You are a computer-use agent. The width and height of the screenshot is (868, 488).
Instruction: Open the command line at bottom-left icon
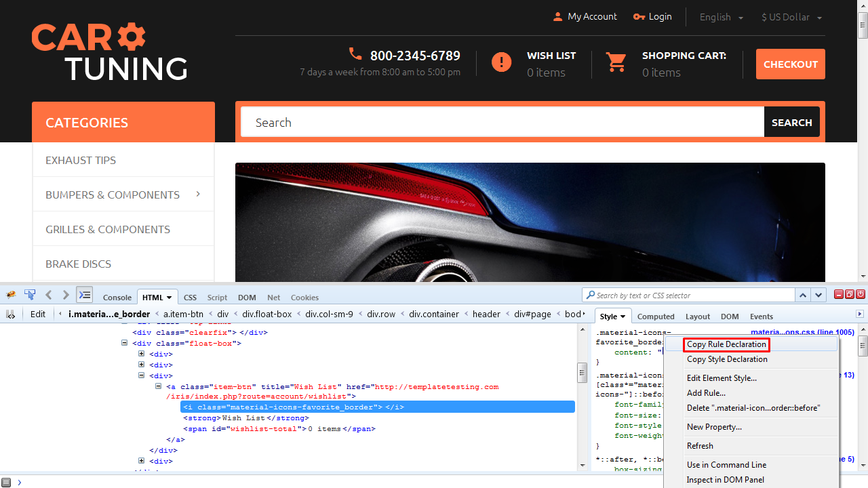(x=6, y=482)
